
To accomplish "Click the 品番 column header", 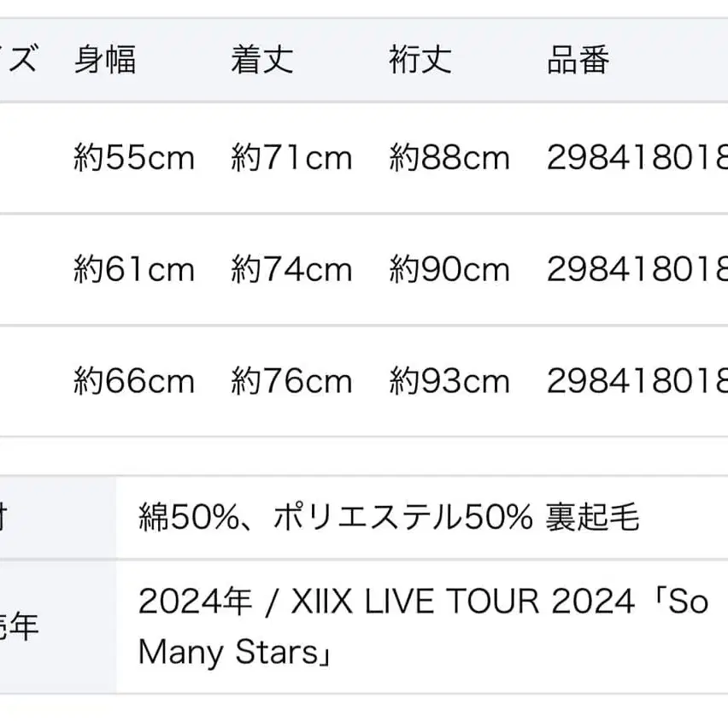I will [x=578, y=61].
